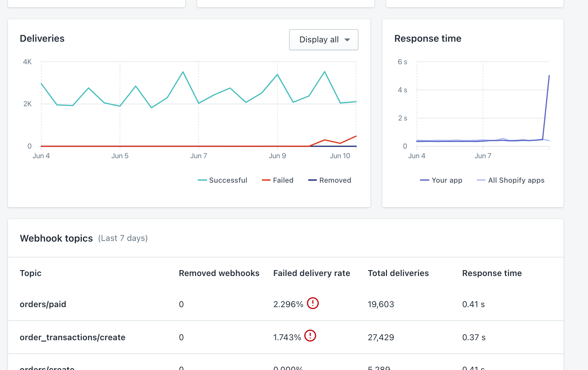
Task: Click the 19,603 total deliveries value
Action: [x=381, y=304]
